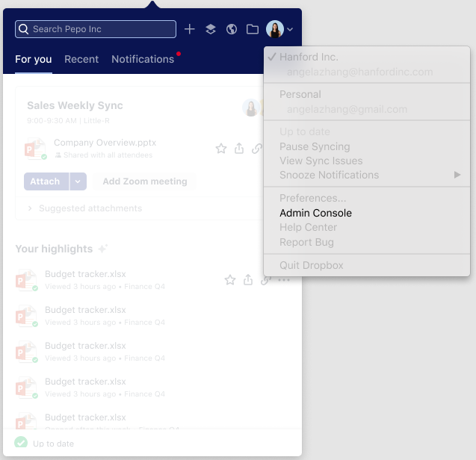Open the Sales Weekly Sync title
The height and width of the screenshot is (460, 476).
tap(75, 105)
